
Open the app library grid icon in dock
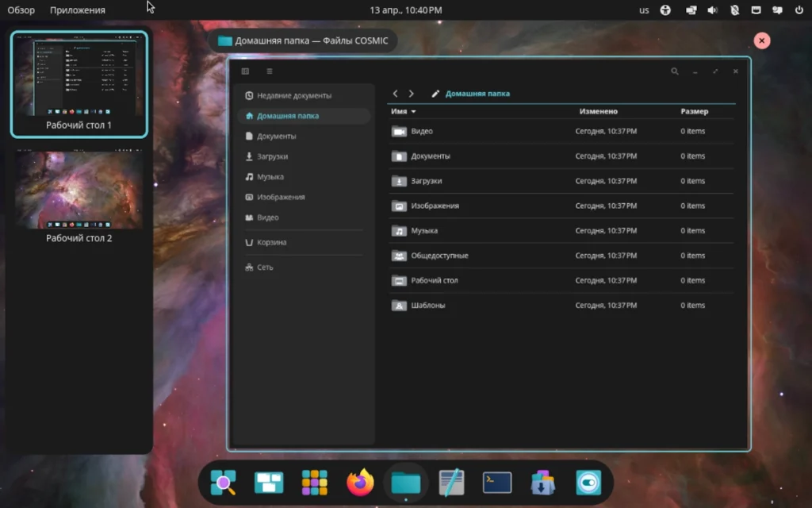coord(314,482)
